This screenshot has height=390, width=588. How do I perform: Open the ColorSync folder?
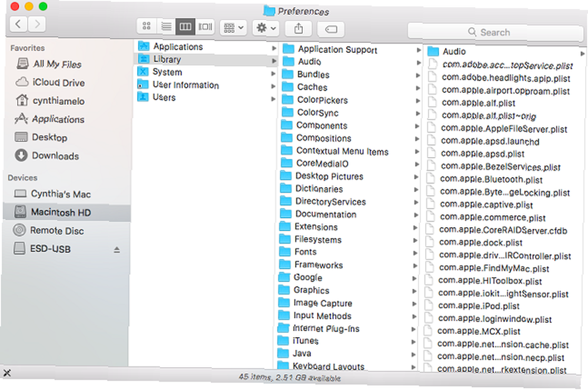click(x=310, y=112)
